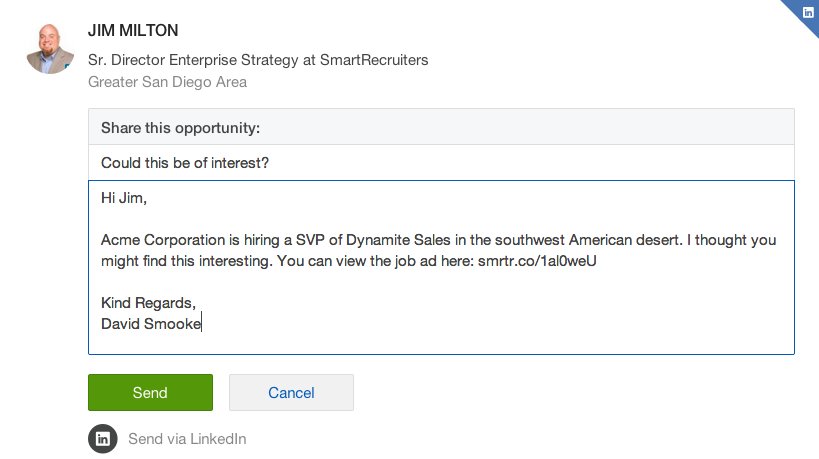Click the blank line below 'Hi Jim,'
This screenshot has height=459, width=819.
[x=300, y=220]
